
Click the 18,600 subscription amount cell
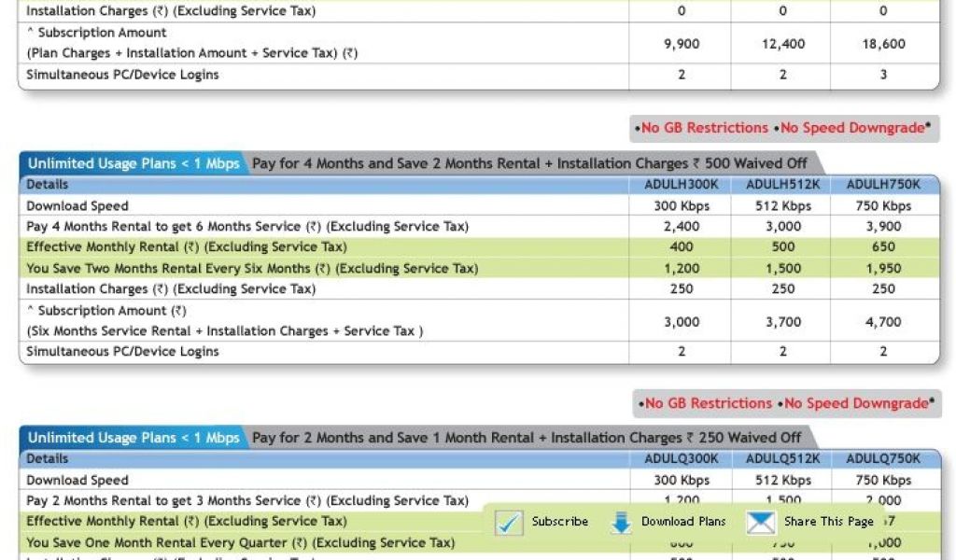coord(883,44)
